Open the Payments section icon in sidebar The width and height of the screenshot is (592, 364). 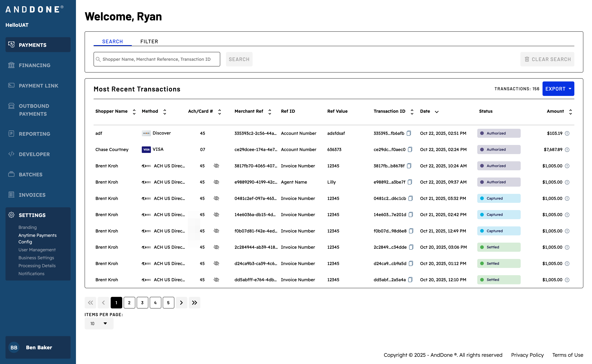coord(11,45)
